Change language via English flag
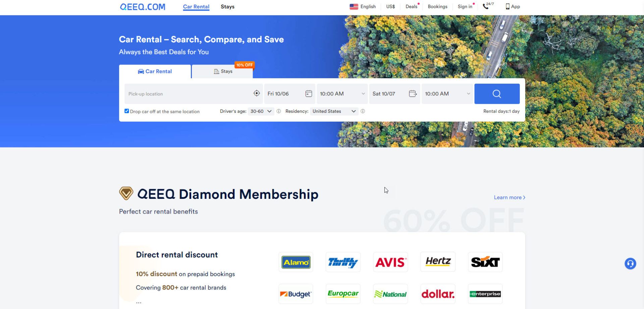644x309 pixels. tap(363, 6)
